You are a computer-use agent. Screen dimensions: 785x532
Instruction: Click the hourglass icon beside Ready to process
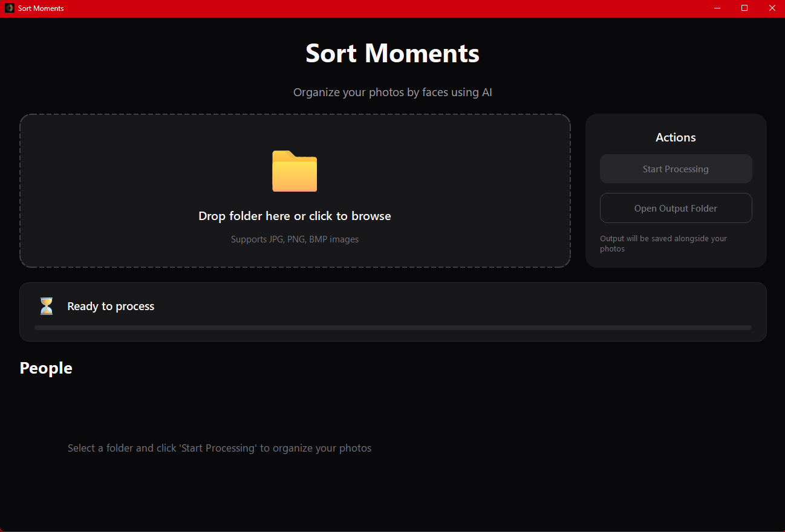46,306
